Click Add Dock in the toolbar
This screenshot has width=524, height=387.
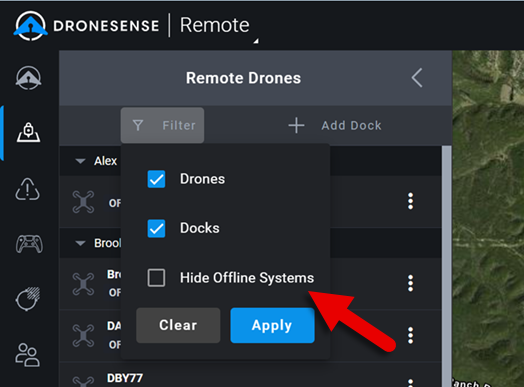(x=335, y=126)
